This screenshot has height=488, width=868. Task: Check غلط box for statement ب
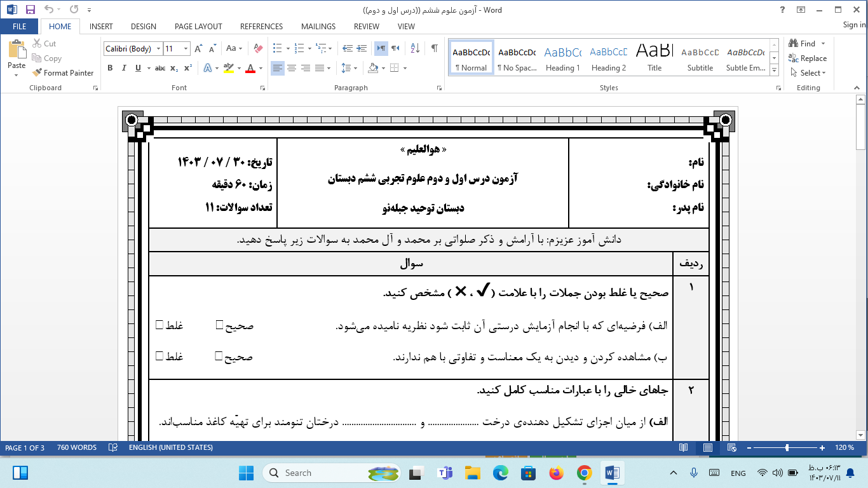[x=159, y=356]
